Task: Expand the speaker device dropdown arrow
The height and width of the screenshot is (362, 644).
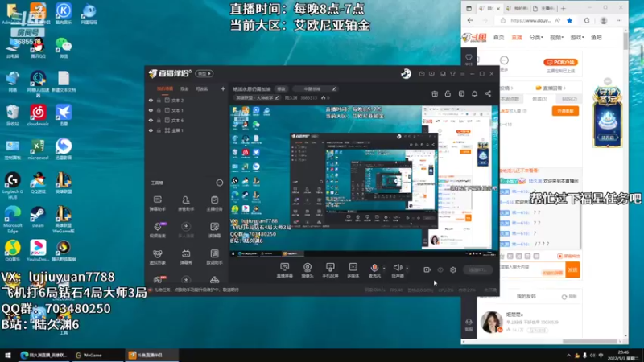Action: [x=407, y=269]
